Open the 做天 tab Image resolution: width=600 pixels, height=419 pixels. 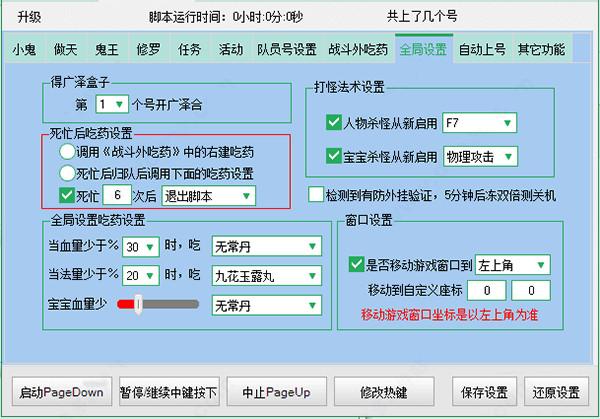coord(65,49)
